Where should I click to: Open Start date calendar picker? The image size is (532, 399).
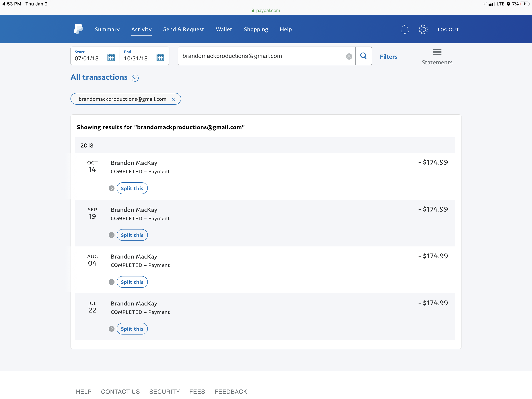click(x=111, y=57)
